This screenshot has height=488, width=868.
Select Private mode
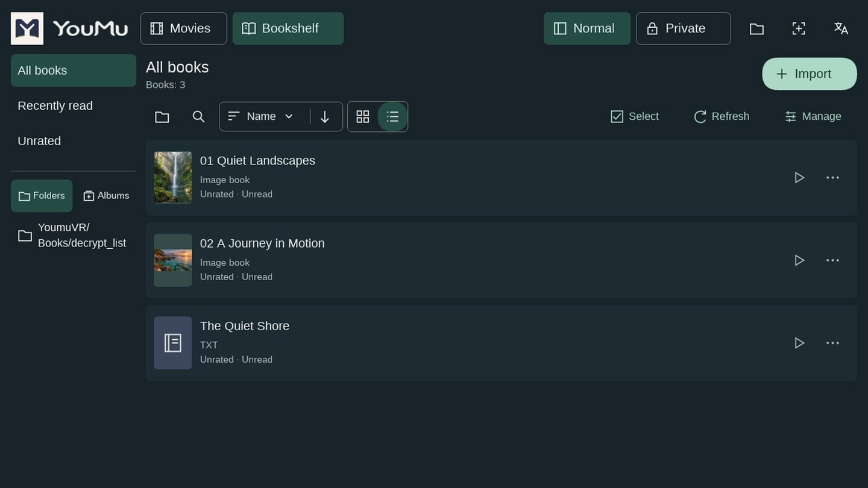684,28
